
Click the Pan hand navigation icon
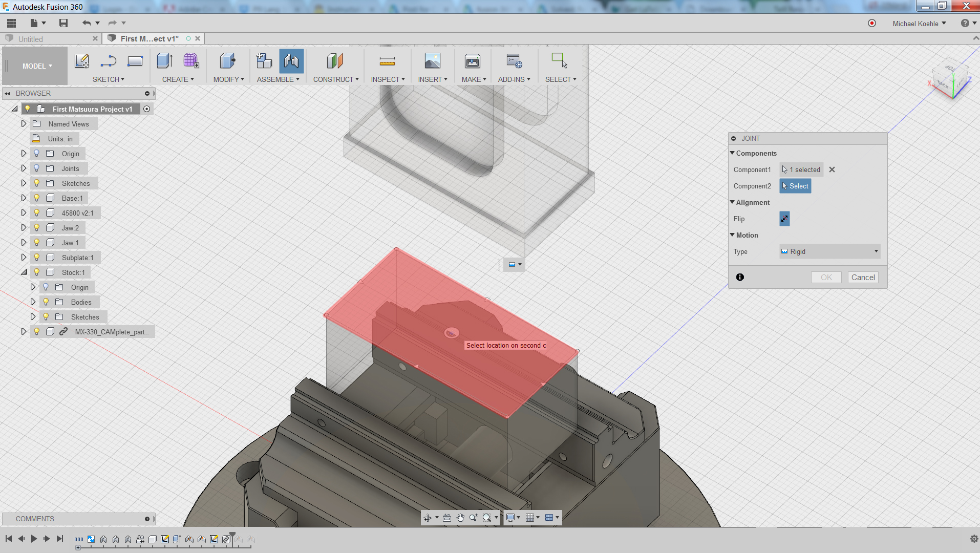coord(460,518)
